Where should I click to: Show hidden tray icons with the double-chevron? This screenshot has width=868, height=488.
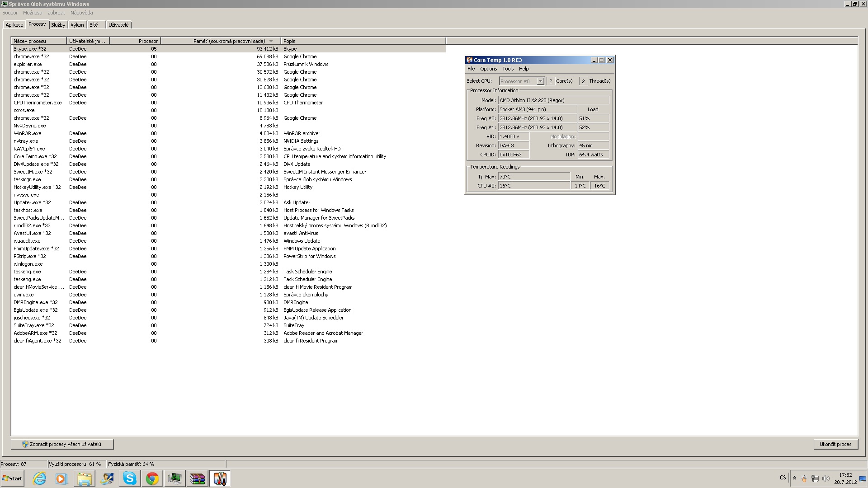[x=794, y=478]
